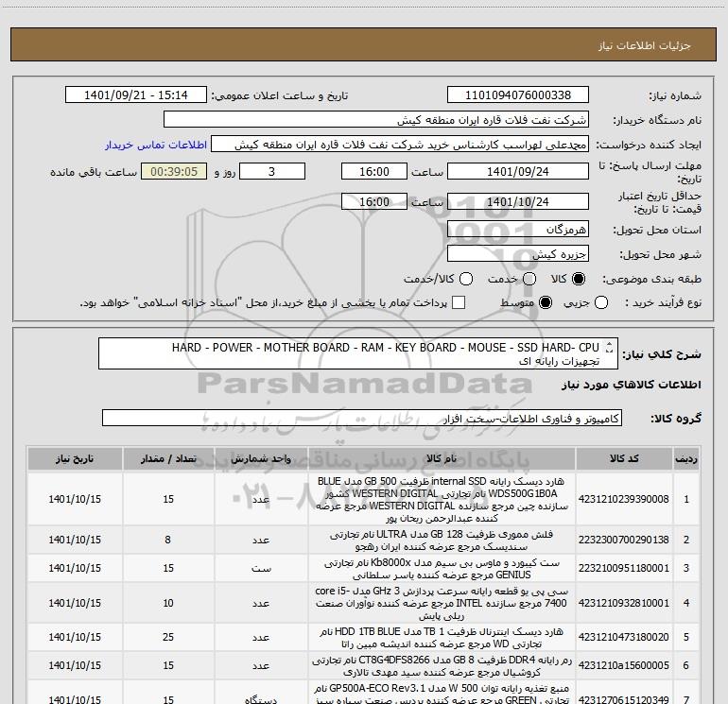Click the goods group field کامپیوتر و فناوری اطلاعات

pyautogui.click(x=362, y=418)
